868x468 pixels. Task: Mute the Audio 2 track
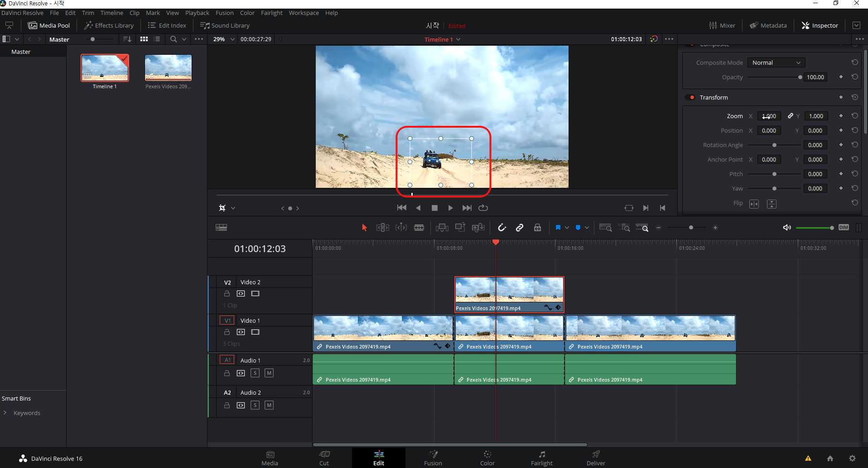[269, 405]
